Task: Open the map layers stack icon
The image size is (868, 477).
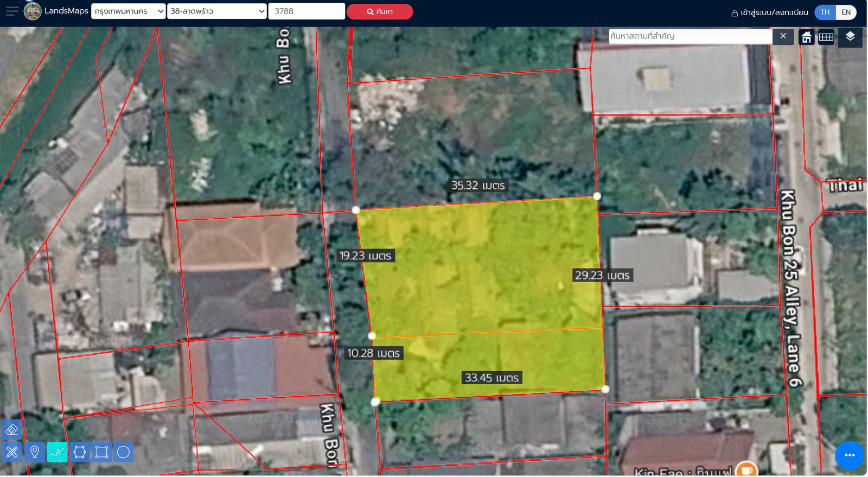Action: tap(850, 37)
